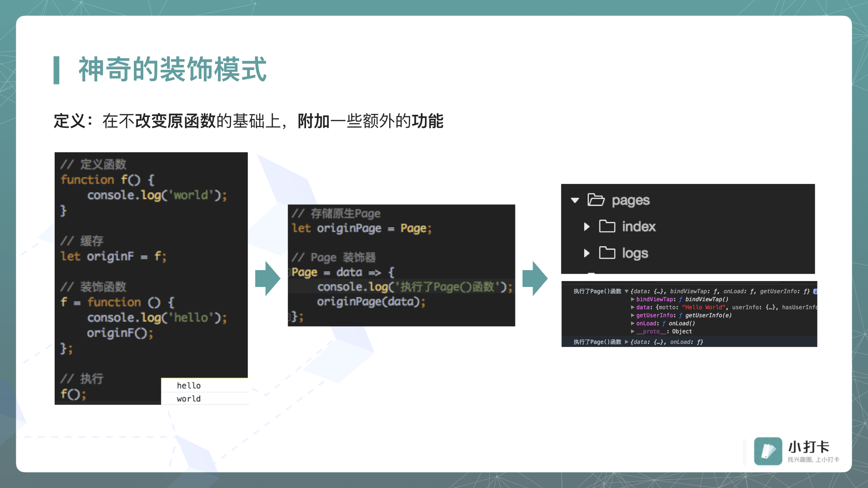Click the teal arrow before the pages tree
The height and width of the screenshot is (488, 868).
(535, 278)
